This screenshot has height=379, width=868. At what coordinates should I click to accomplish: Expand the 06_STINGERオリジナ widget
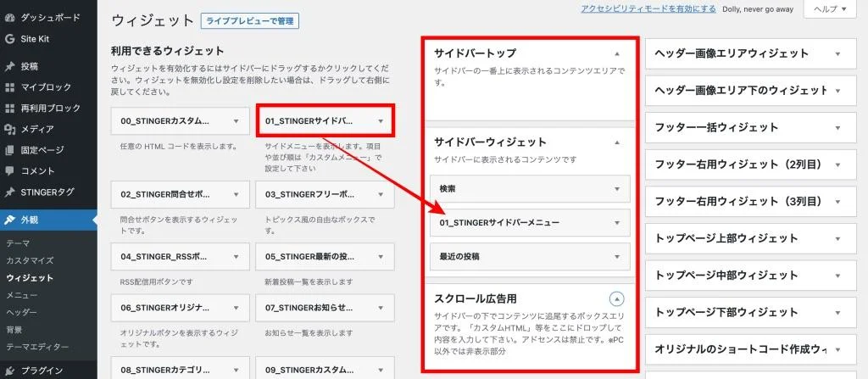236,308
